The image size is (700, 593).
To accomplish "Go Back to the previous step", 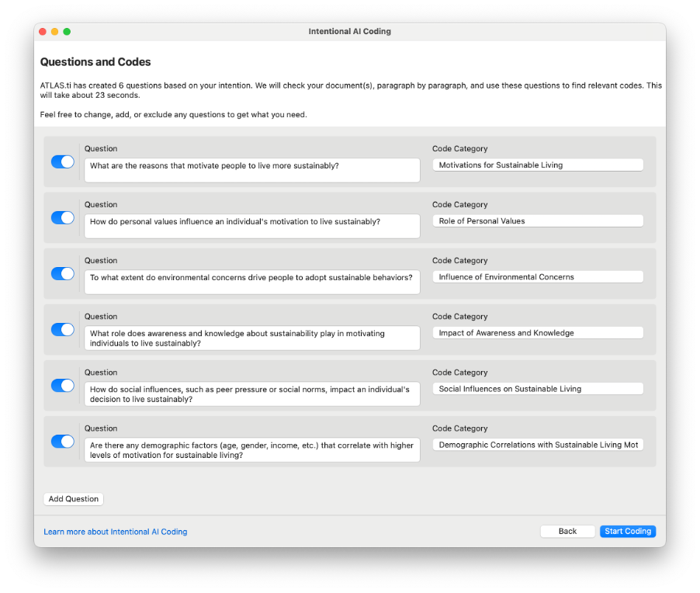I will pyautogui.click(x=567, y=531).
